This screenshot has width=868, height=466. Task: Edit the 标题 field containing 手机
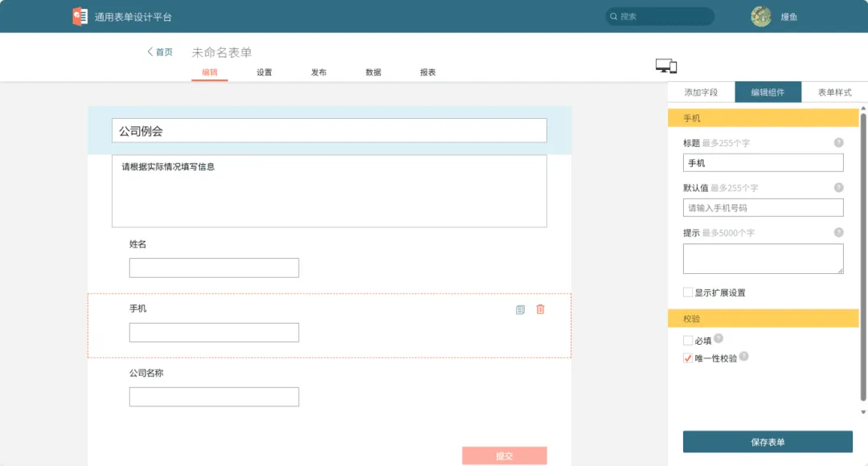pyautogui.click(x=764, y=163)
